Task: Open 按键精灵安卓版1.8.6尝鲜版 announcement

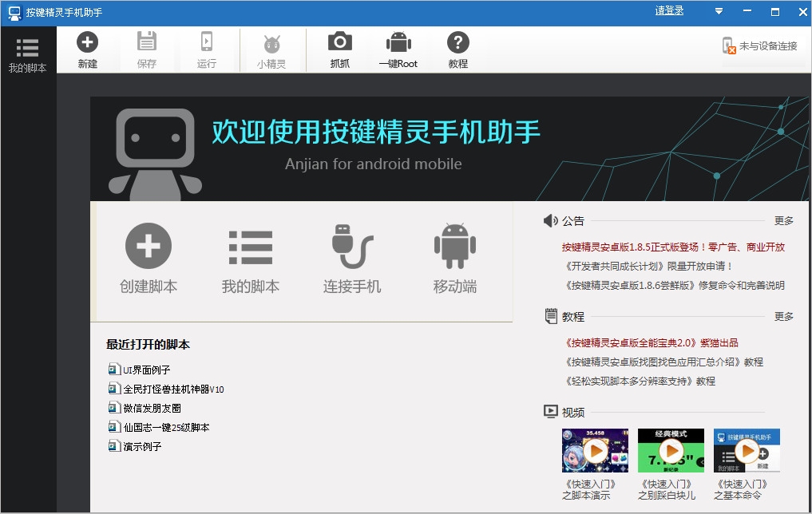Action: (673, 285)
